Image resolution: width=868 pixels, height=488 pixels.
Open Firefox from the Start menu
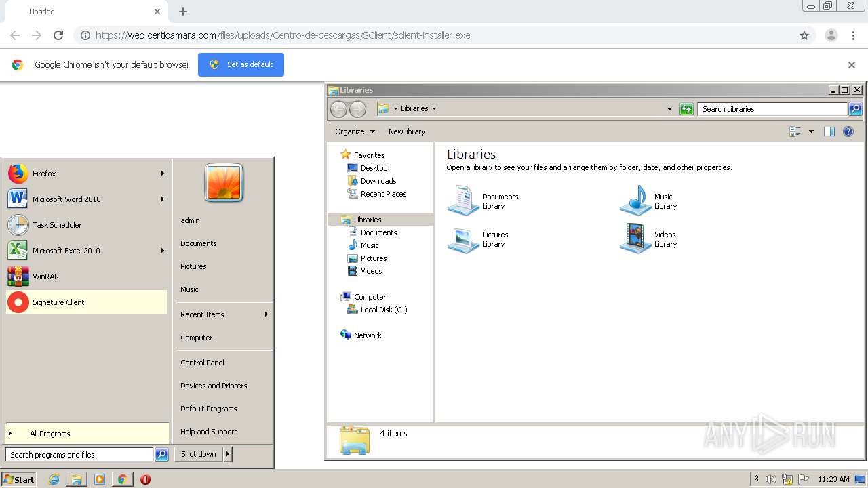pyautogui.click(x=87, y=174)
